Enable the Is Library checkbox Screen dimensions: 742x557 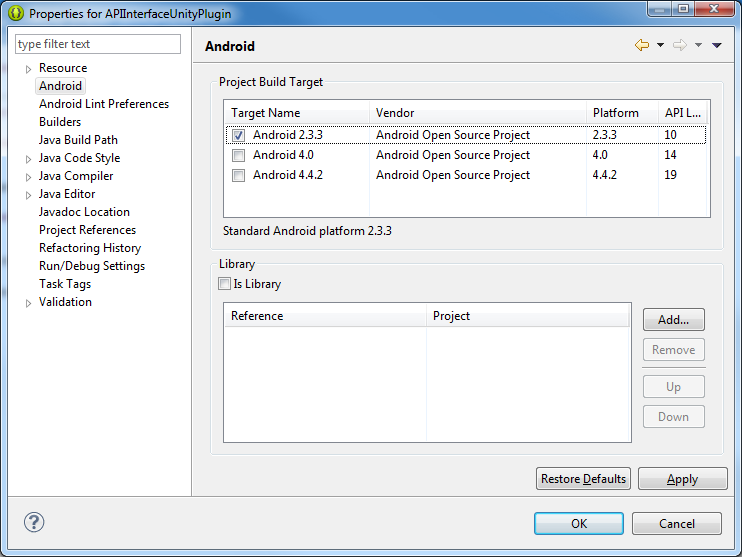coord(224,283)
